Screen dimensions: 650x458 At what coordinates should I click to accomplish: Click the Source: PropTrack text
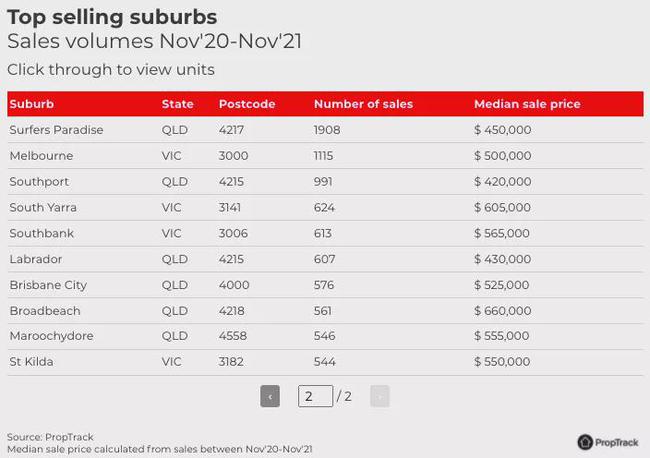tap(50, 437)
